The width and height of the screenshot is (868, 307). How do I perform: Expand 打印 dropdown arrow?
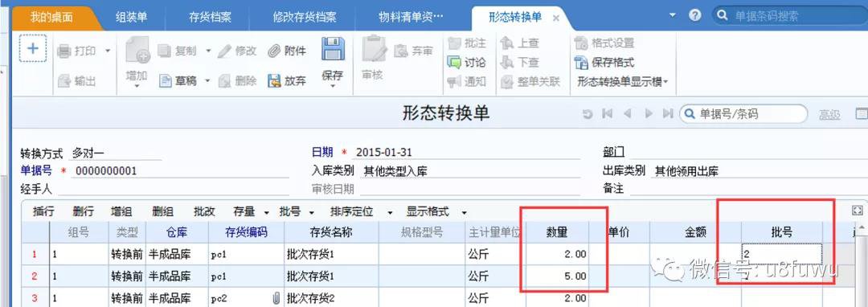(108, 51)
